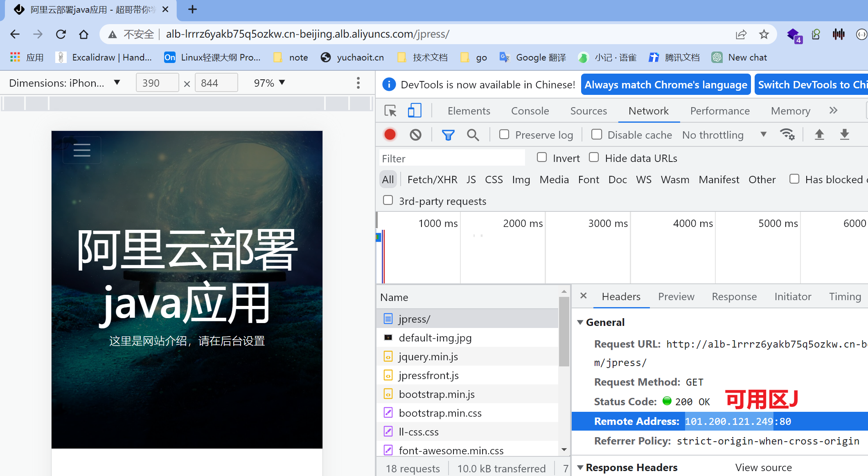The height and width of the screenshot is (476, 868).
Task: Check the Disable cache option
Action: click(597, 135)
